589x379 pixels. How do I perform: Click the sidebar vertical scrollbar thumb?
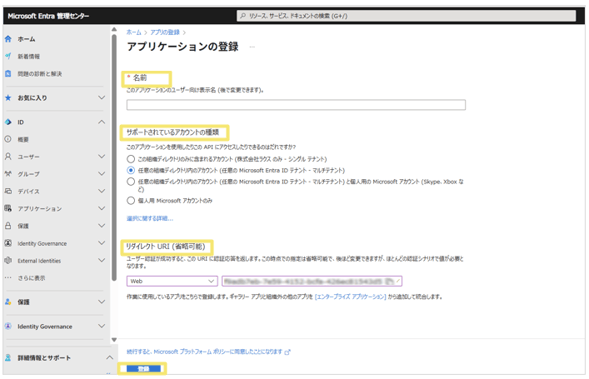[x=114, y=158]
